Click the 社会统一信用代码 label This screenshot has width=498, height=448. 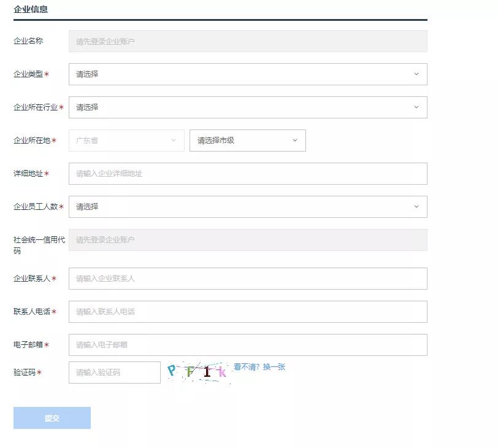pos(39,245)
